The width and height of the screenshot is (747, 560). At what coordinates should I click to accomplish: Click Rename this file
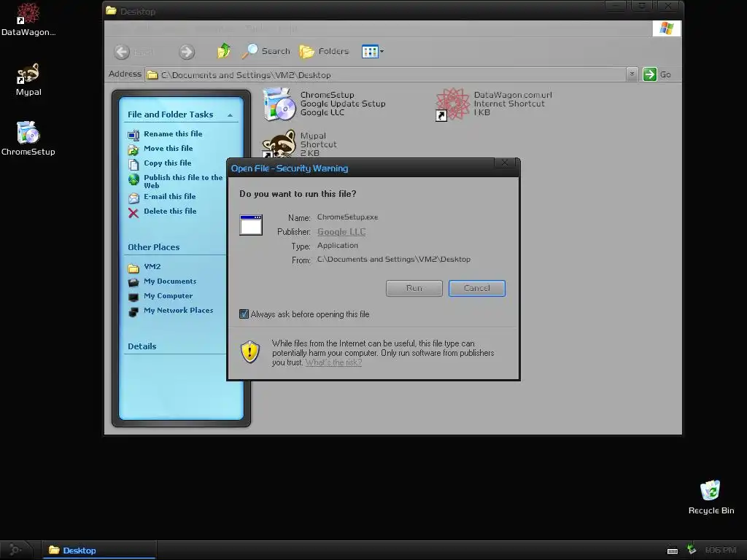(x=173, y=134)
